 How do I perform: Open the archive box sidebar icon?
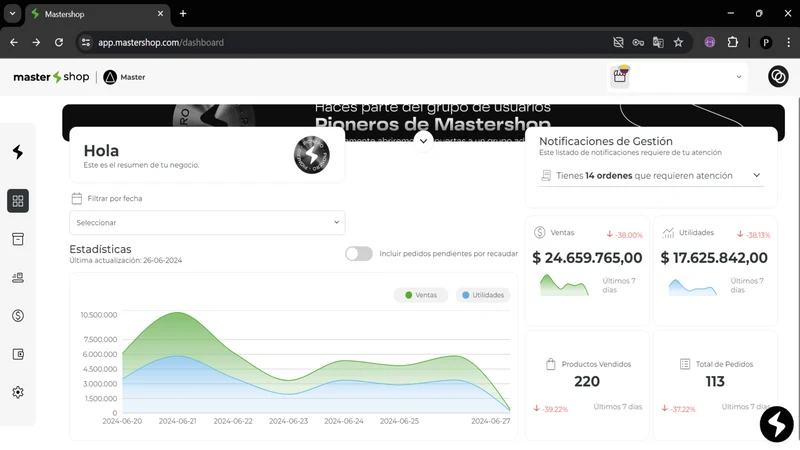[18, 239]
